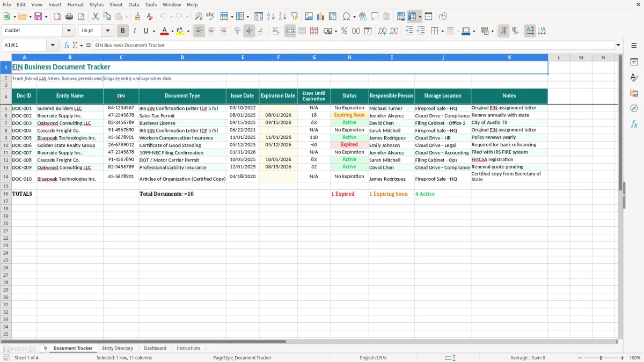Click the Save document icon
Image resolution: width=644 pixels, height=362 pixels.
coord(38,17)
